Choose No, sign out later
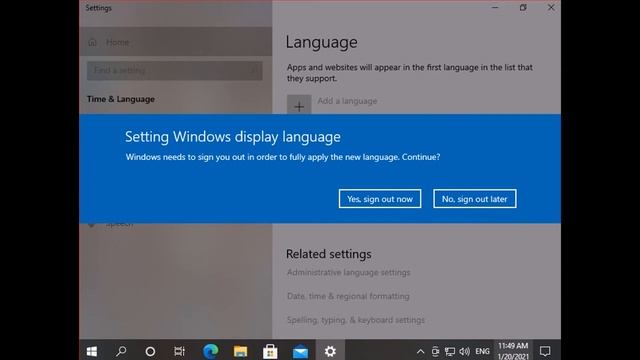 [475, 199]
